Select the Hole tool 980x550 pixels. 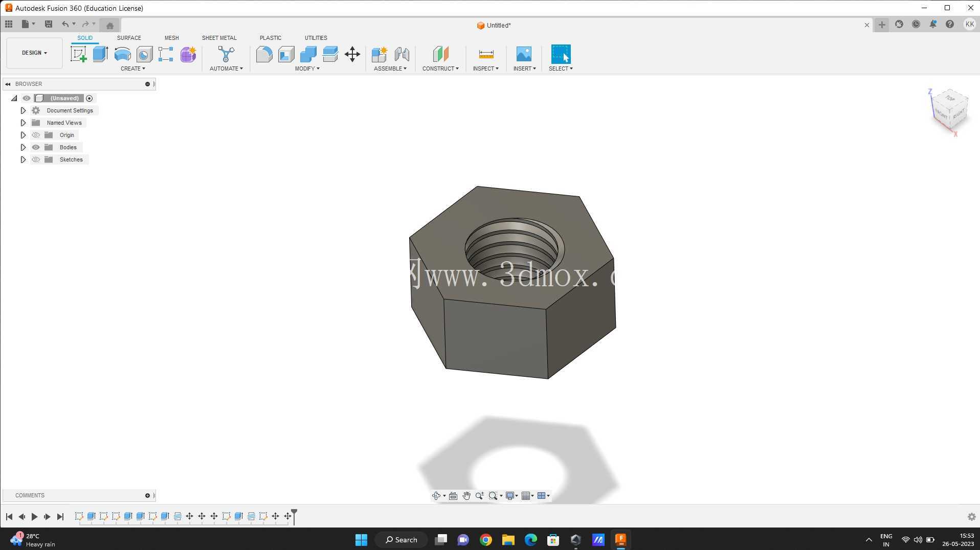144,54
